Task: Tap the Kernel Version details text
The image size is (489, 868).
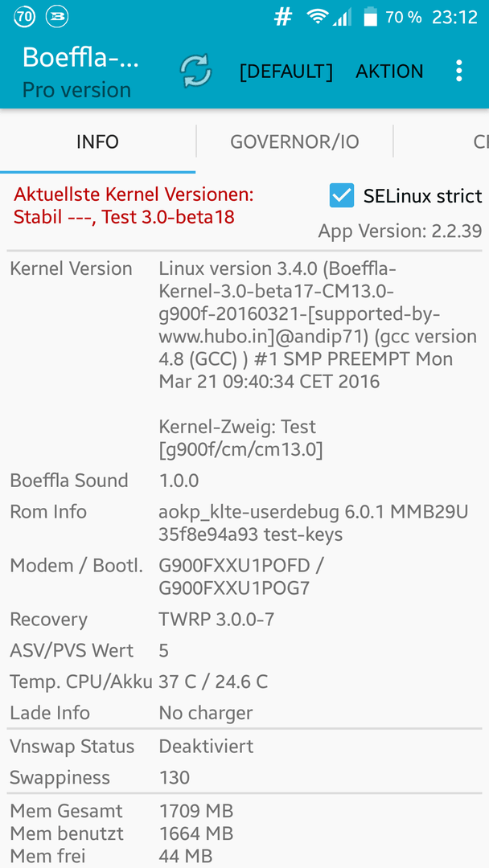Action: coord(318,359)
